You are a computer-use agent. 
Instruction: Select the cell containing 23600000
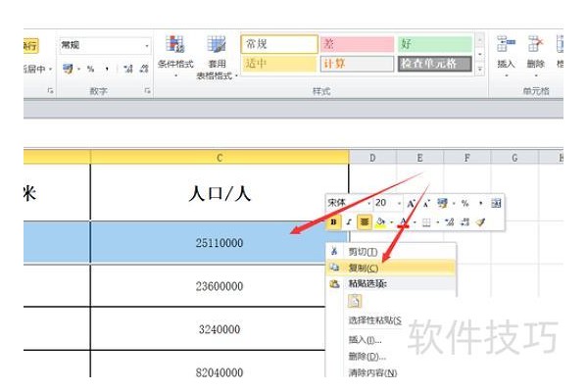(220, 286)
